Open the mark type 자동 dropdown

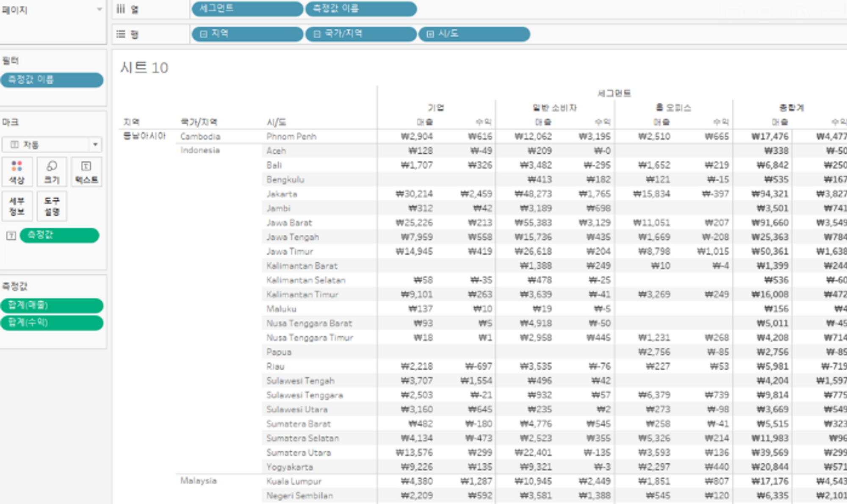point(95,144)
